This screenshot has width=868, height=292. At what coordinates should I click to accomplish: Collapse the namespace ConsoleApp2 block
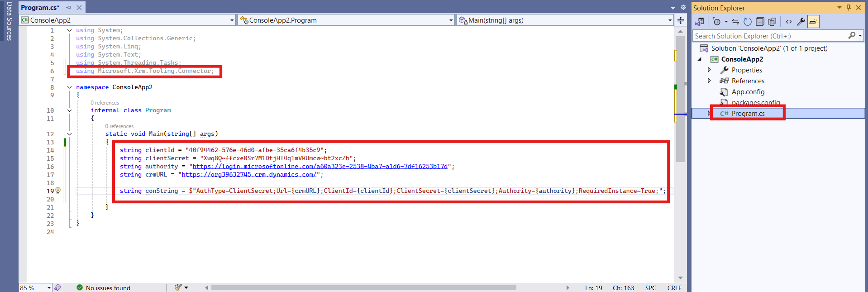(x=69, y=87)
